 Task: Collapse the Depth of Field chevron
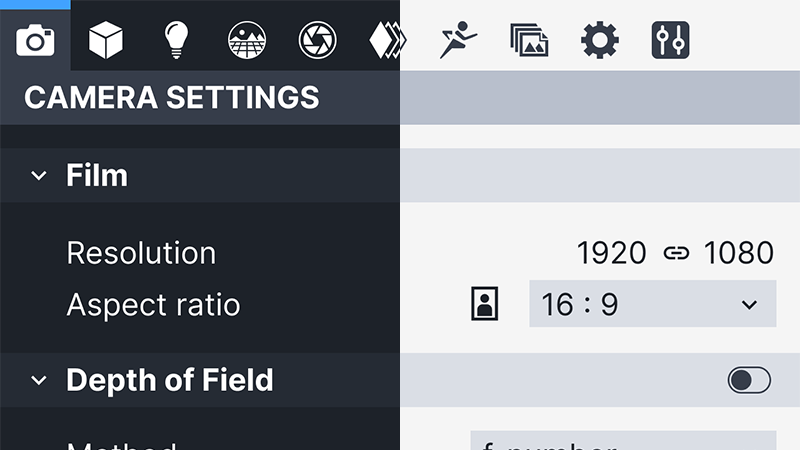tap(39, 380)
